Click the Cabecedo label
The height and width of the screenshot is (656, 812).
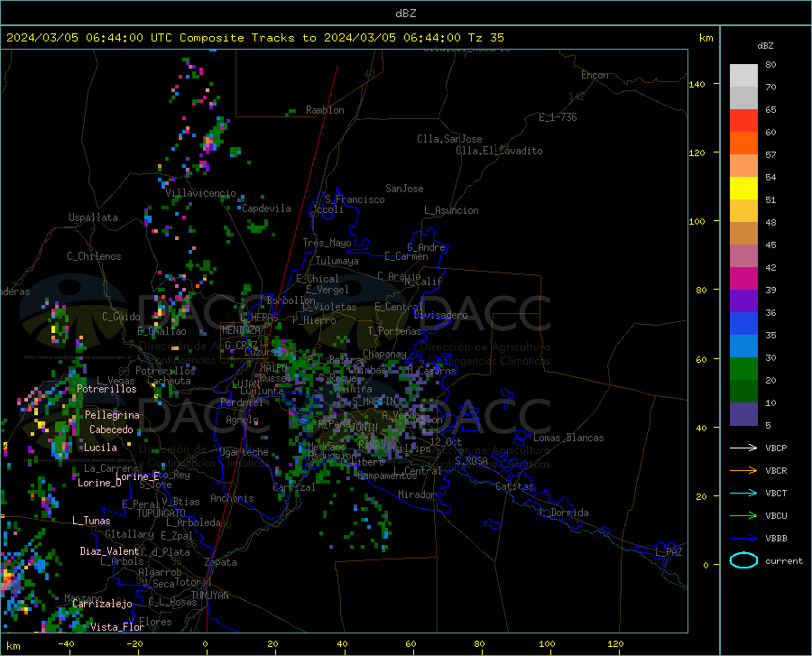pos(111,430)
